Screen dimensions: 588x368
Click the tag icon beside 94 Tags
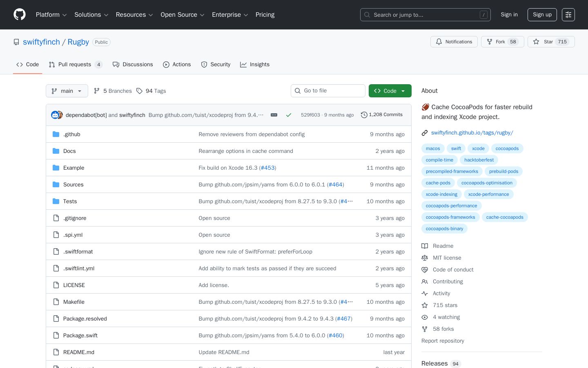pos(139,91)
